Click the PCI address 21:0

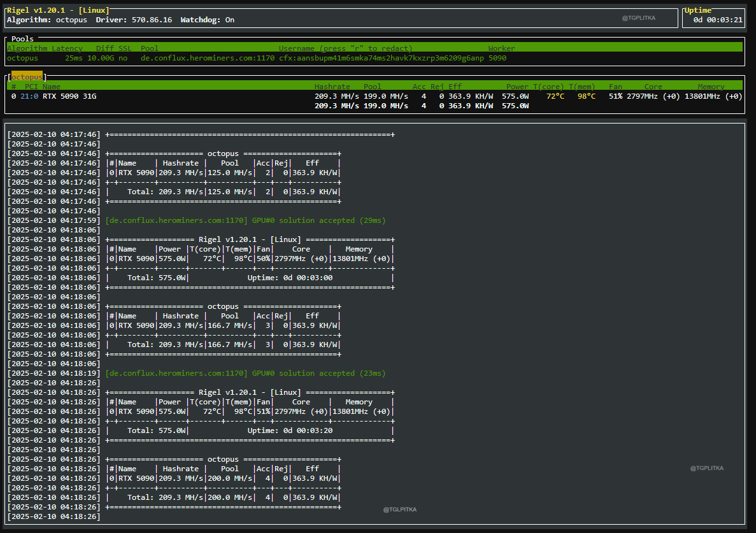(x=29, y=96)
